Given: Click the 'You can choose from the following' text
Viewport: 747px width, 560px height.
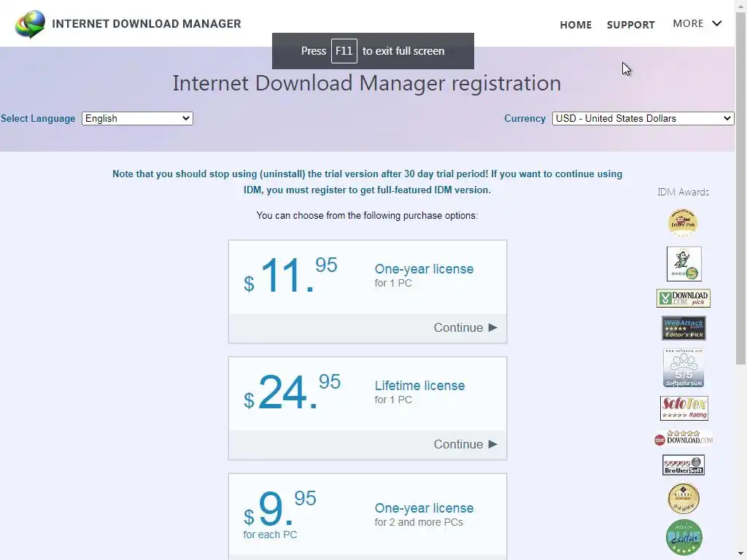Looking at the screenshot, I should click(x=367, y=216).
